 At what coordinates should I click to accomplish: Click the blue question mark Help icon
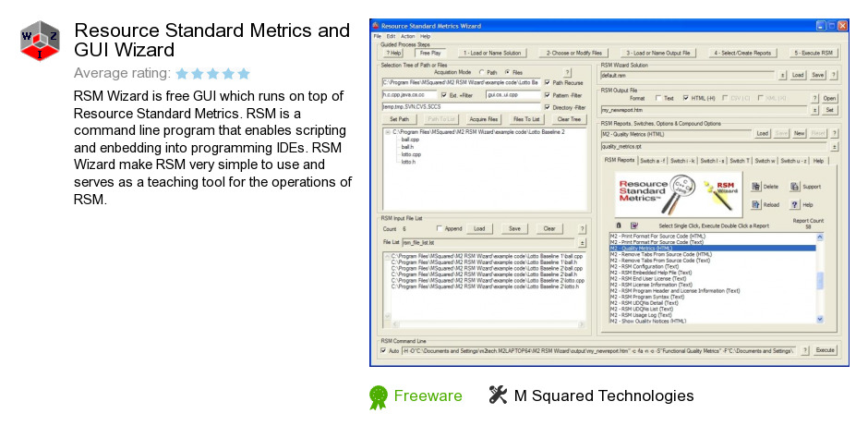coord(794,204)
